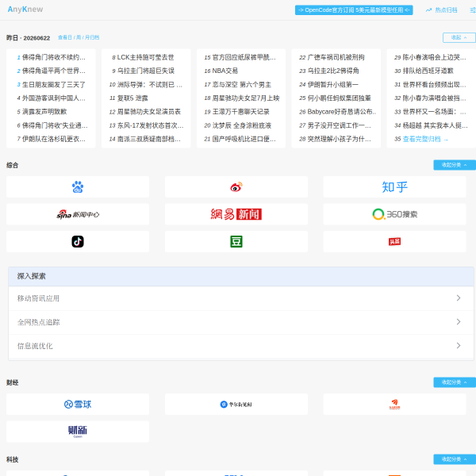Expand the 信息流优化 row chevron
Screen dimensions: 476x476
pos(459,345)
